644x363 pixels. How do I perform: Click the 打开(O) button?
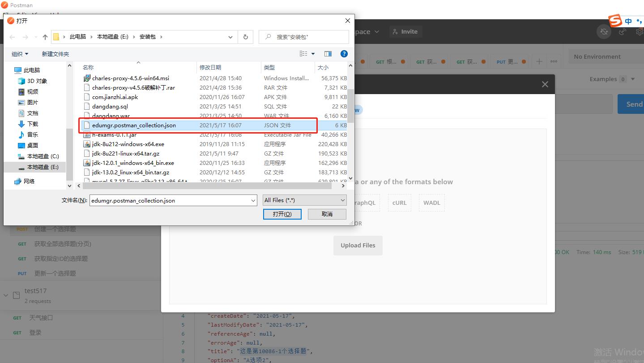(282, 214)
